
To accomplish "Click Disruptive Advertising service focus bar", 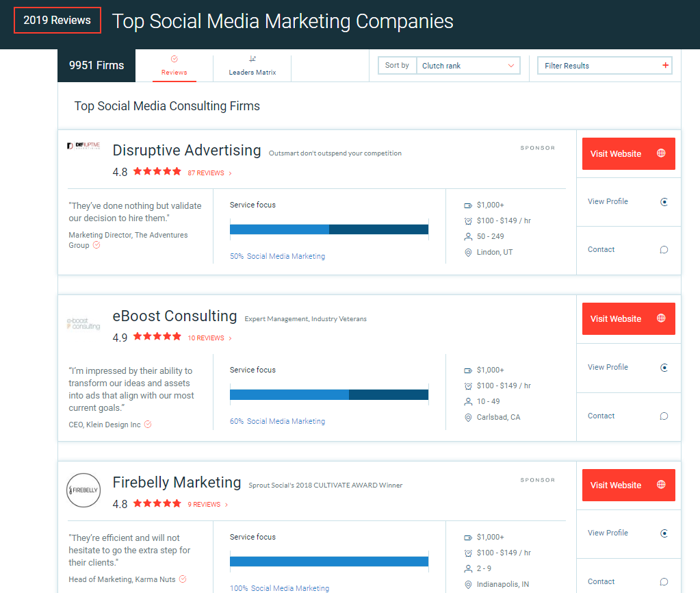I will [x=329, y=229].
